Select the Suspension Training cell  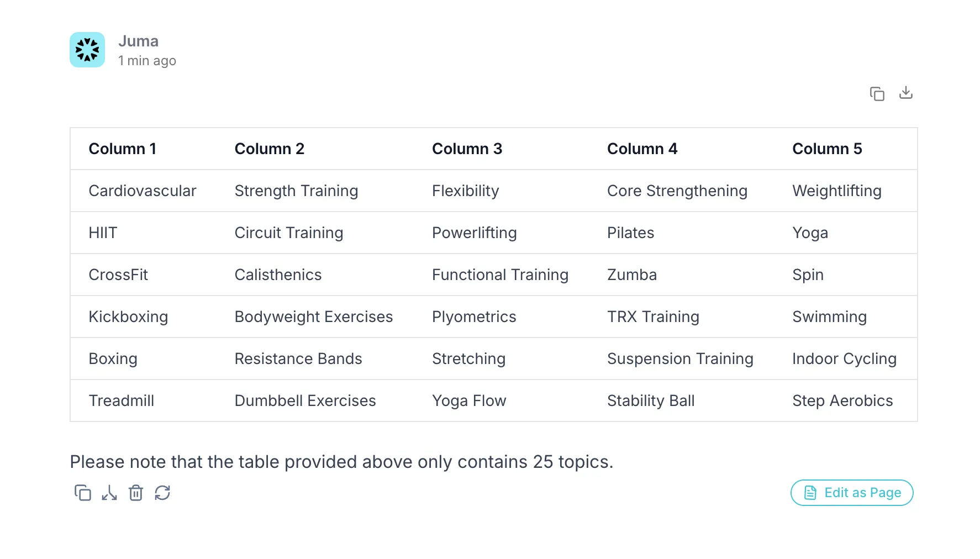(x=680, y=358)
